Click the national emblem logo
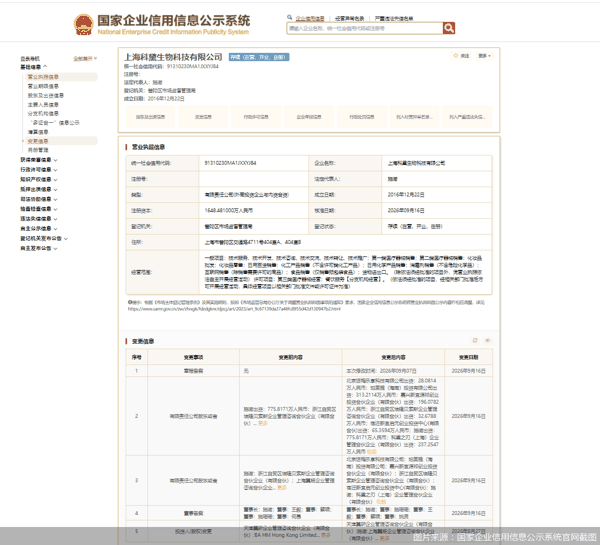 pos(83,24)
